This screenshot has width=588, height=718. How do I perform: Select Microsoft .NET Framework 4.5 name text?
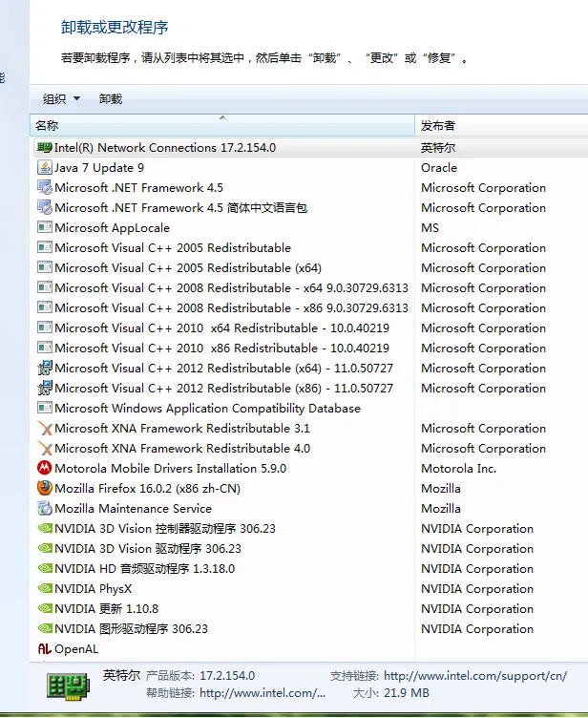(x=138, y=188)
